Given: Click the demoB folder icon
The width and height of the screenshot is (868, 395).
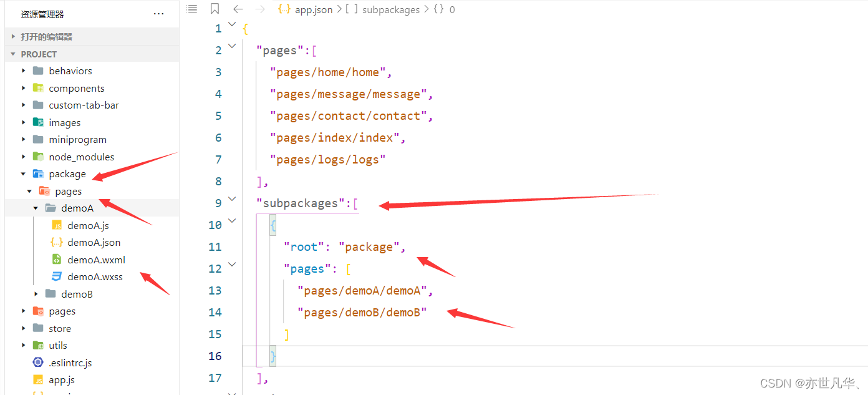Looking at the screenshot, I should 51,294.
